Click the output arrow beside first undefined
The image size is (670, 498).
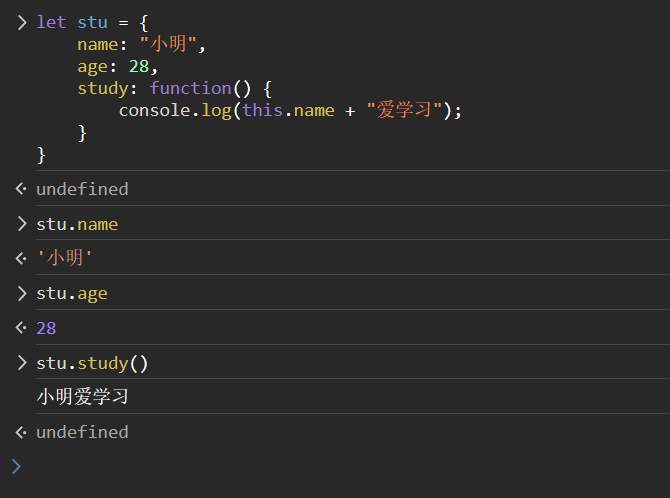[x=21, y=189]
